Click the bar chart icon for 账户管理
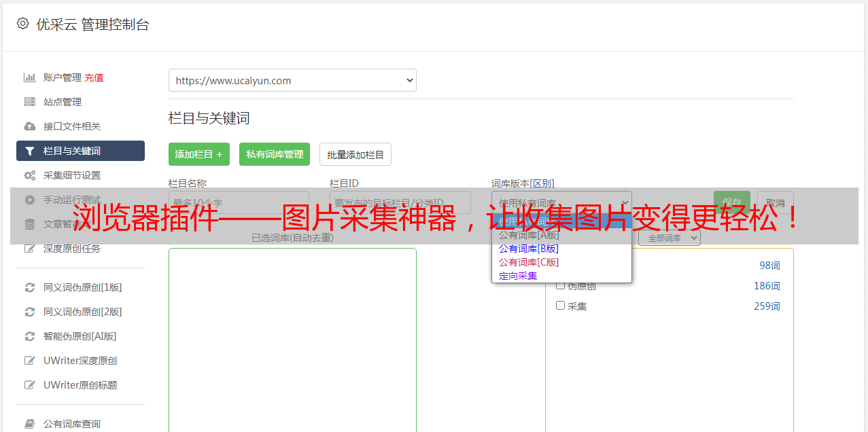Screen dimensions: 868x432 click(30, 77)
